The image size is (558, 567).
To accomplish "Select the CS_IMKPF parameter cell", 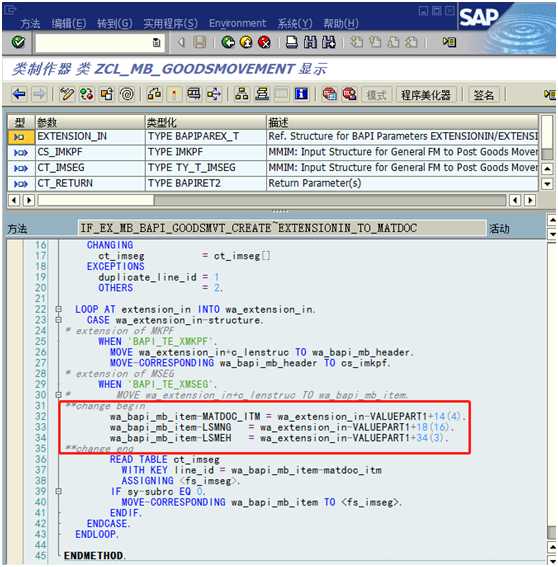I will (x=90, y=152).
